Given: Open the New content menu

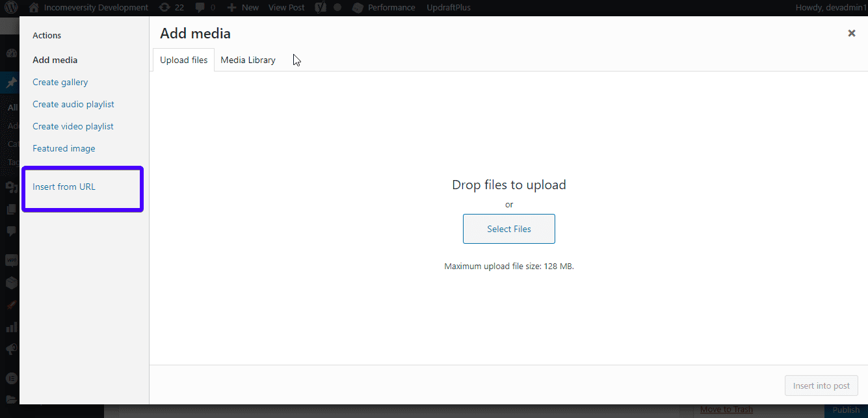Looking at the screenshot, I should pyautogui.click(x=243, y=8).
